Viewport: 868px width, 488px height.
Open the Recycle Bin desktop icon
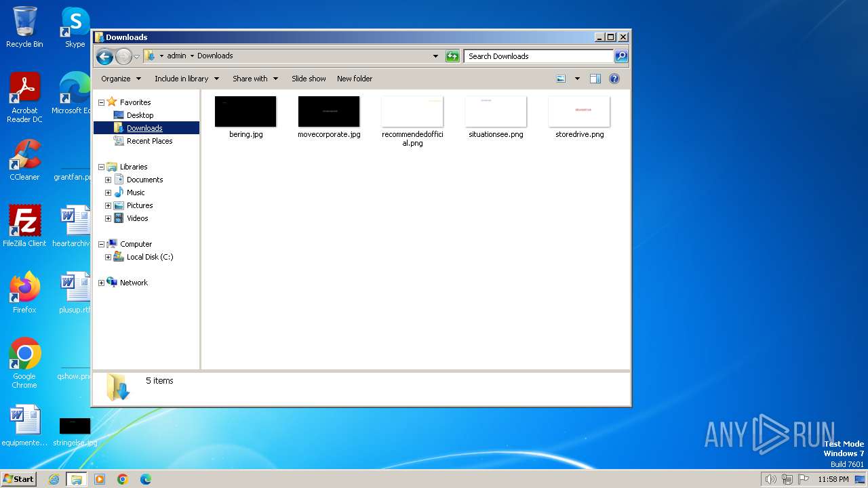24,27
